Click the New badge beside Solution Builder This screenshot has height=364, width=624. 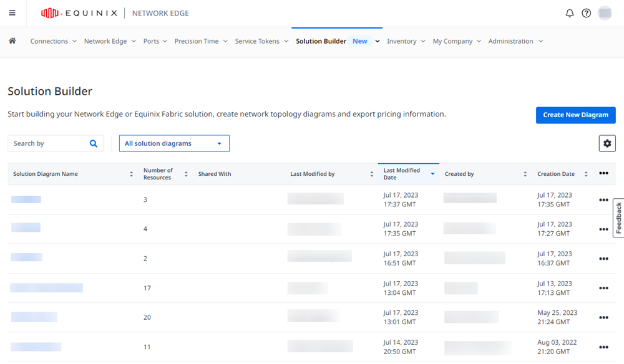click(x=360, y=41)
